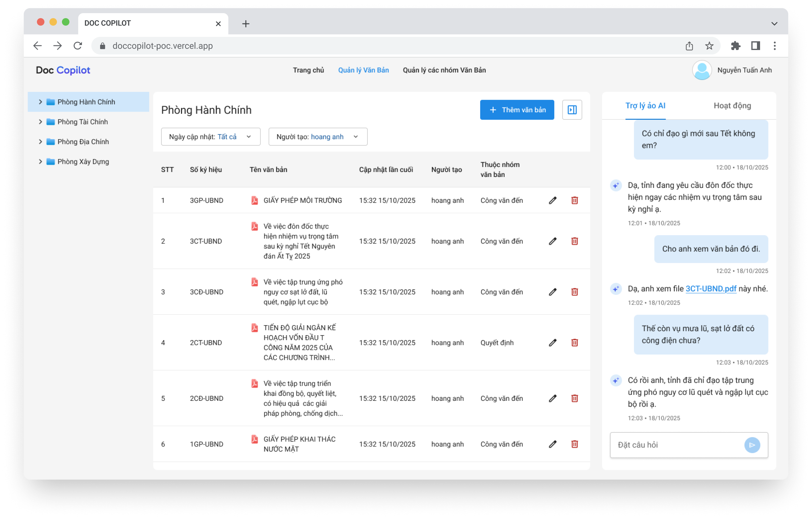Bookmark page with star icon
The image size is (812, 519).
[709, 46]
